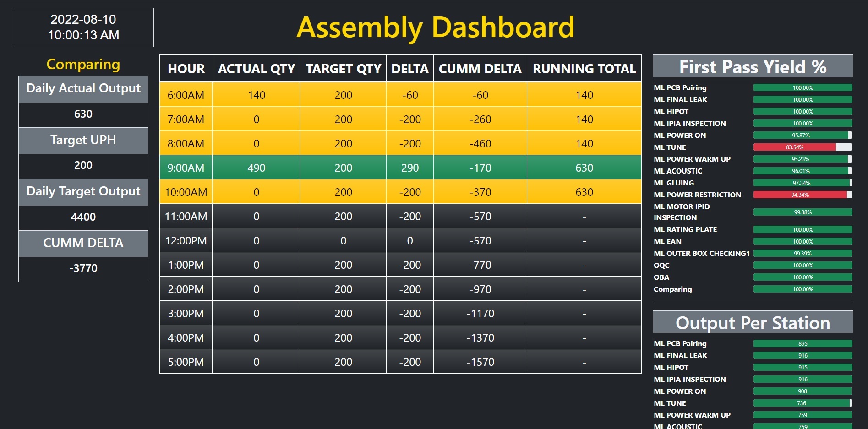Click the red ML TUNE 83.54% yield bar

click(795, 147)
